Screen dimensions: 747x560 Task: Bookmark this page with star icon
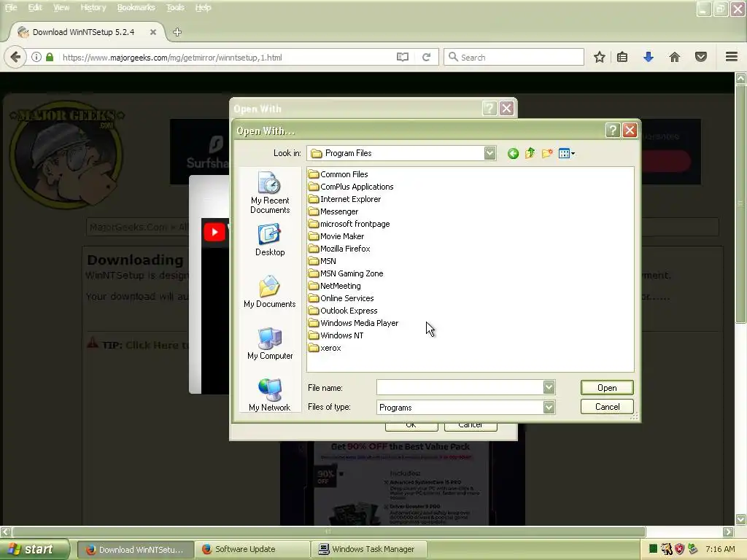pyautogui.click(x=600, y=57)
